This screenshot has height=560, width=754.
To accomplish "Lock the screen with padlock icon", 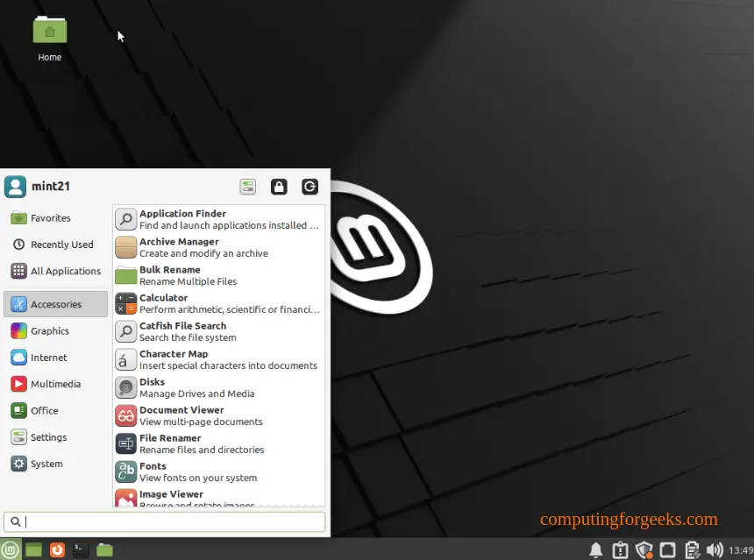I will (279, 187).
